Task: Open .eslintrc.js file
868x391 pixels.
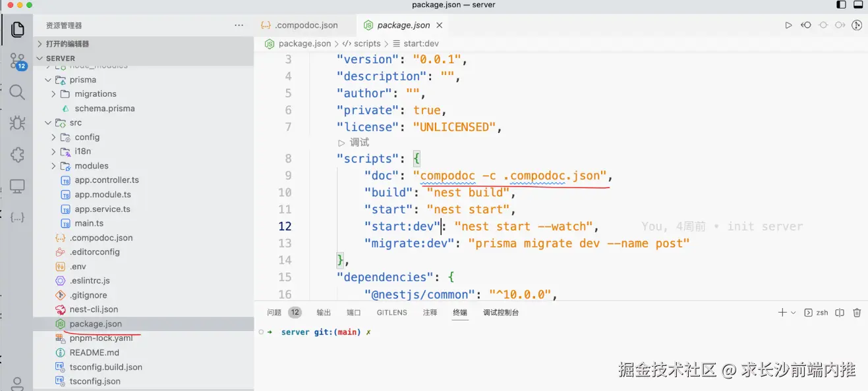Action: (x=90, y=281)
